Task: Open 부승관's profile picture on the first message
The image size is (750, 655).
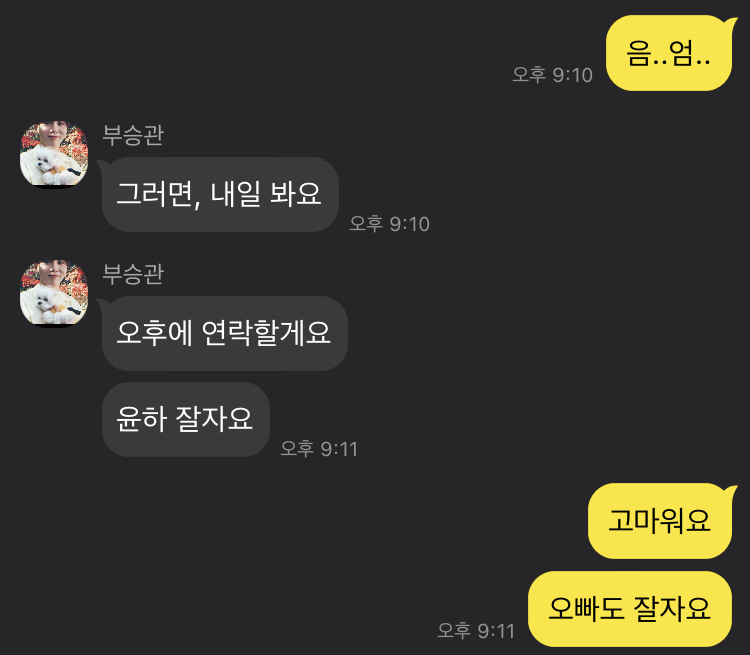Action: click(x=54, y=154)
